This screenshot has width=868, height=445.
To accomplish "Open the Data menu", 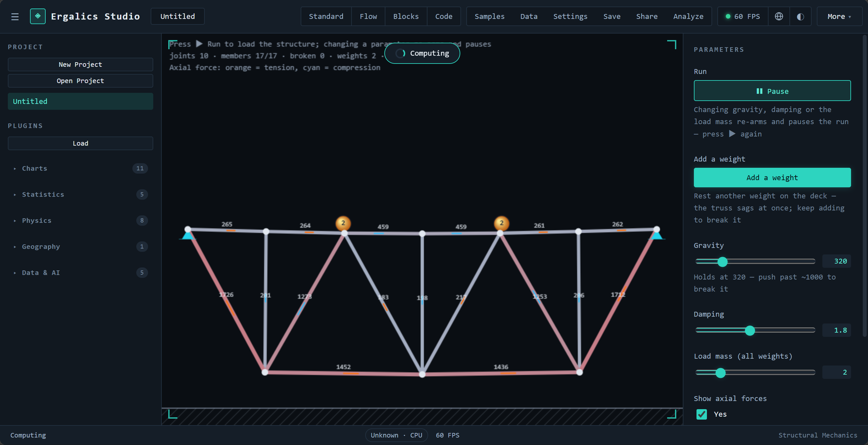I will 529,16.
